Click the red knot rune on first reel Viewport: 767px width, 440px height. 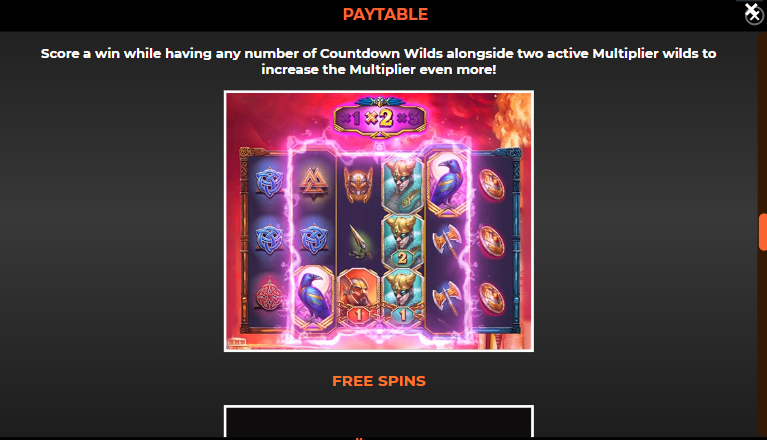(x=270, y=297)
